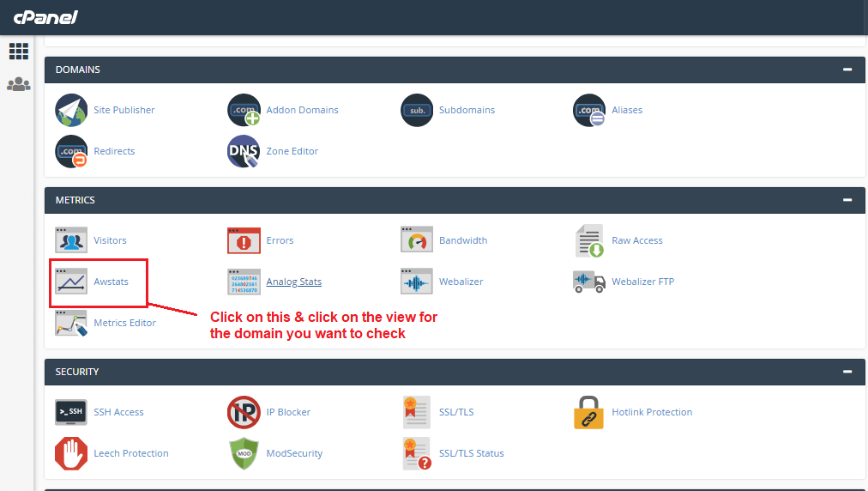
Task: Open the Analog Stats link
Action: tap(293, 282)
